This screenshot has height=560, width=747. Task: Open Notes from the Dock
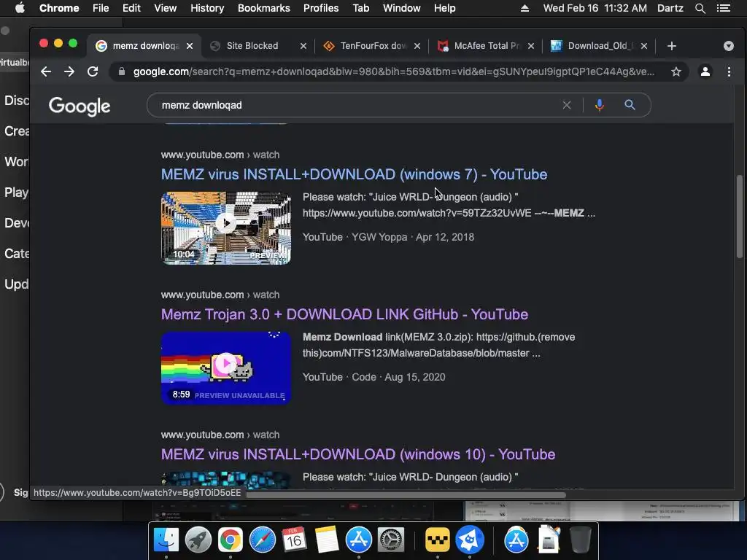(327, 540)
